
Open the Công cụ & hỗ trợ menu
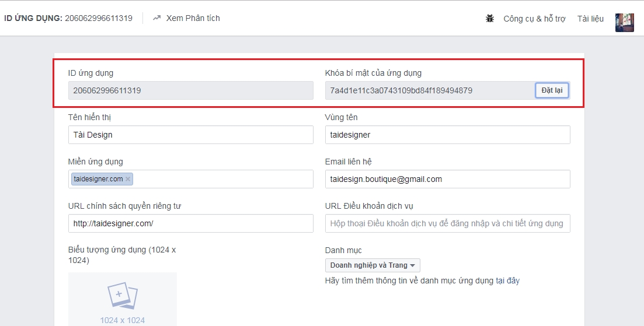[x=534, y=19]
